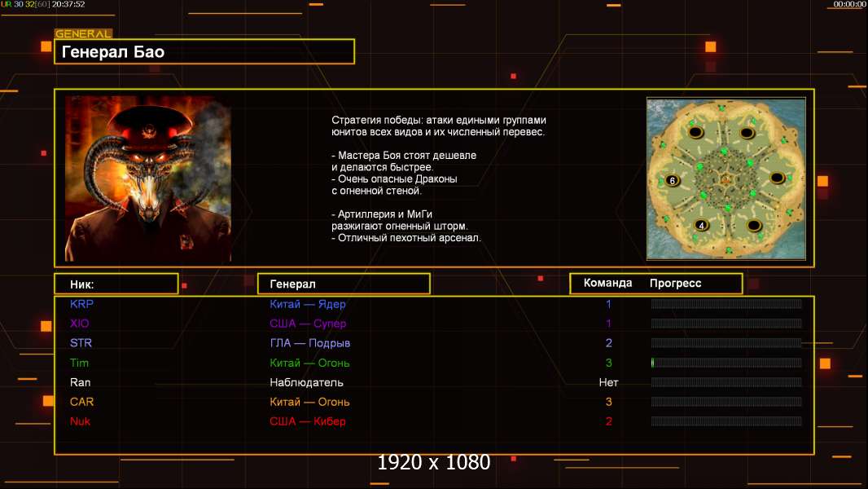
Task: Click Tim's green loading progress bar
Action: pos(726,363)
